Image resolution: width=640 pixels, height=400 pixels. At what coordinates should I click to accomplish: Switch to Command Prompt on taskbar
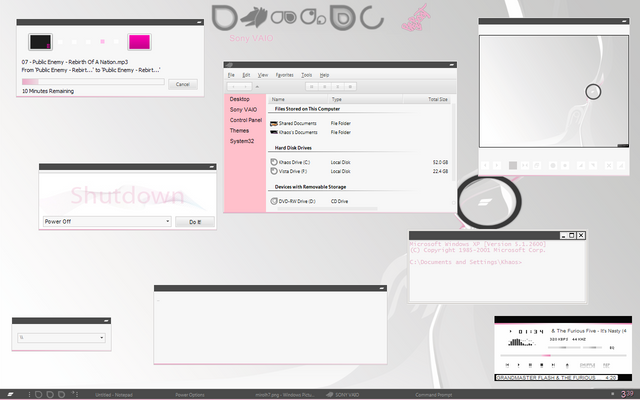[x=433, y=395]
